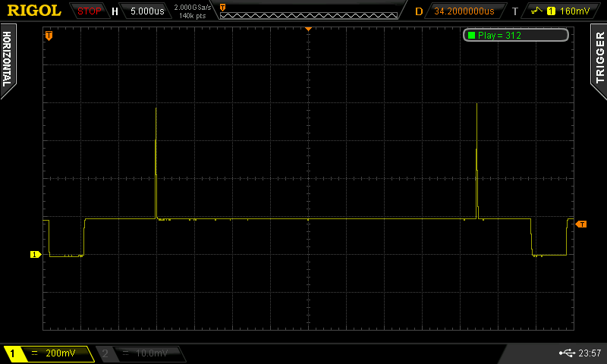Click the waveform memory overview bar
Viewport: 607px width, 364px height.
(x=309, y=11)
